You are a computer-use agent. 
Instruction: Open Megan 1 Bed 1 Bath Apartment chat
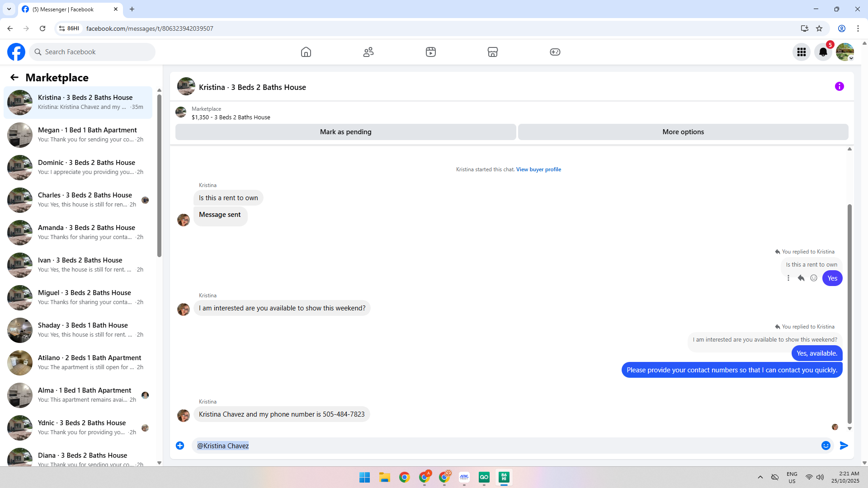click(x=78, y=135)
